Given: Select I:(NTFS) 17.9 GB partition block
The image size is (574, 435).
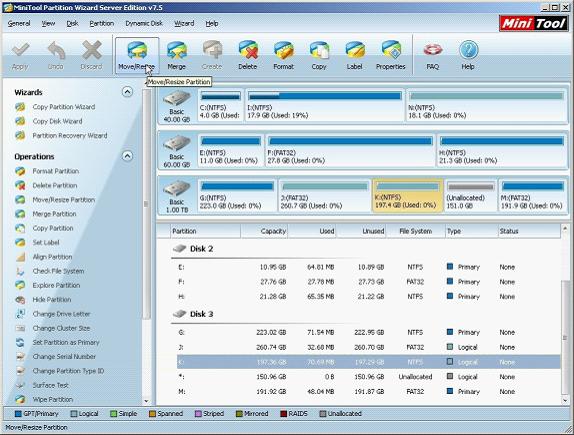Looking at the screenshot, I should pyautogui.click(x=325, y=105).
